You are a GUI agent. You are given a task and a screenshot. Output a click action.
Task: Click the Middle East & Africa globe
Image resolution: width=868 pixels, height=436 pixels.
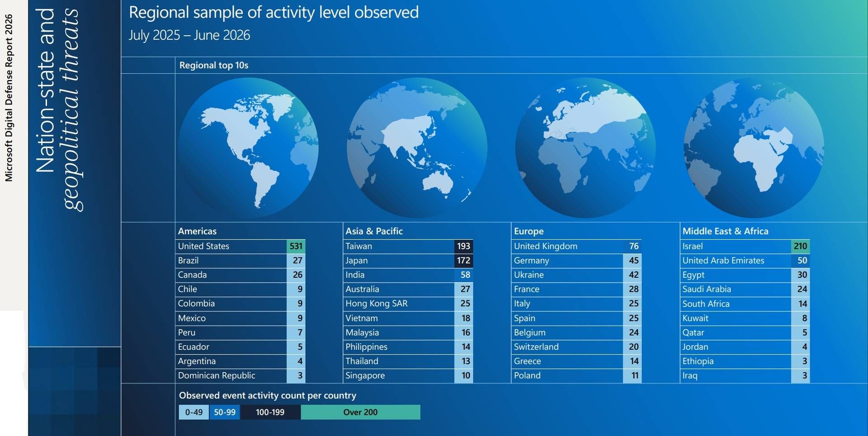point(754,147)
